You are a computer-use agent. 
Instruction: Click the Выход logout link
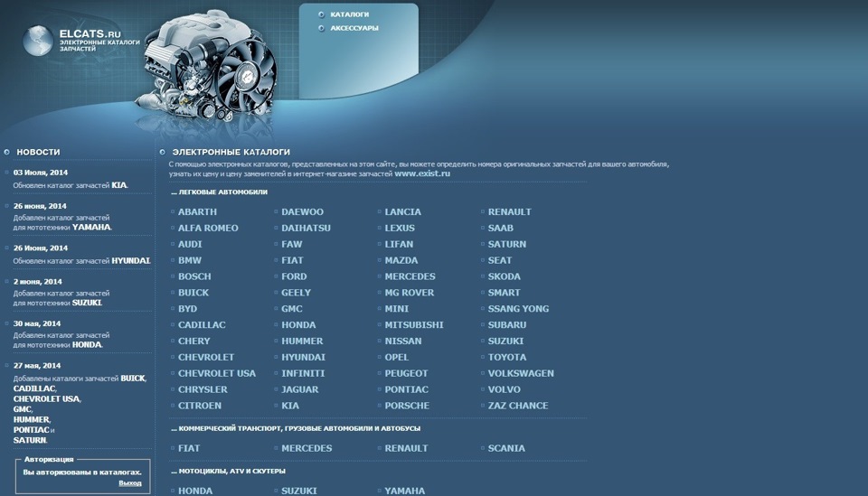tap(129, 482)
